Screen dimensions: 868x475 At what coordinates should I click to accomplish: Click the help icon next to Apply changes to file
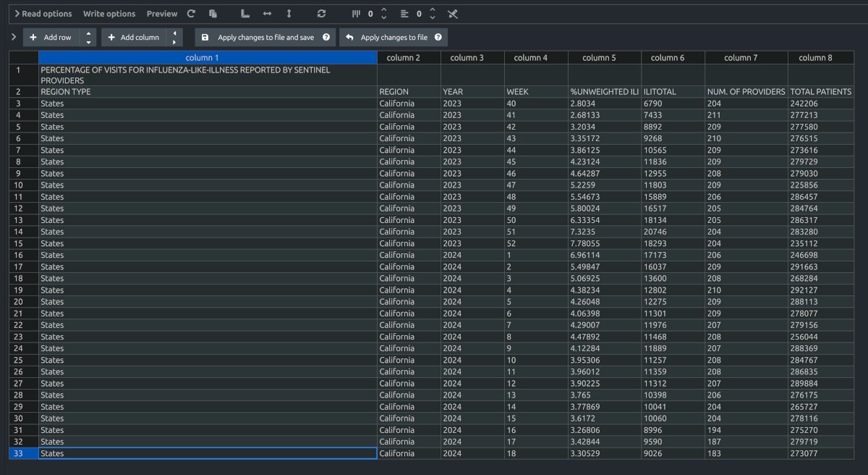[438, 37]
